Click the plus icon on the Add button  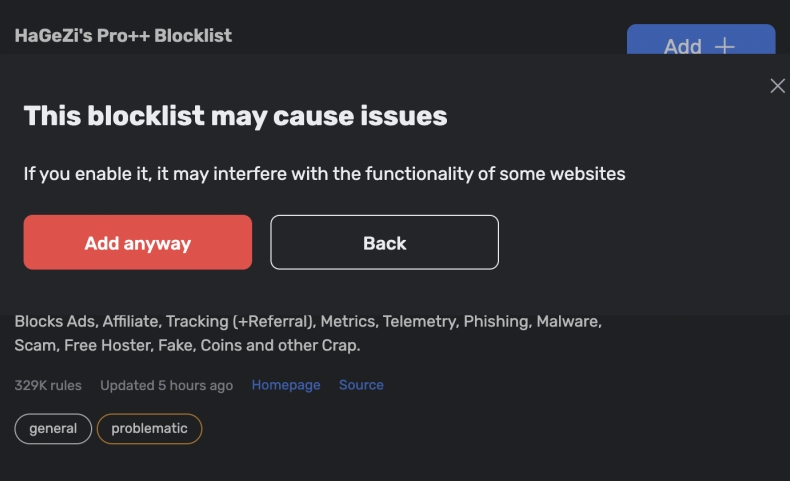click(x=724, y=46)
